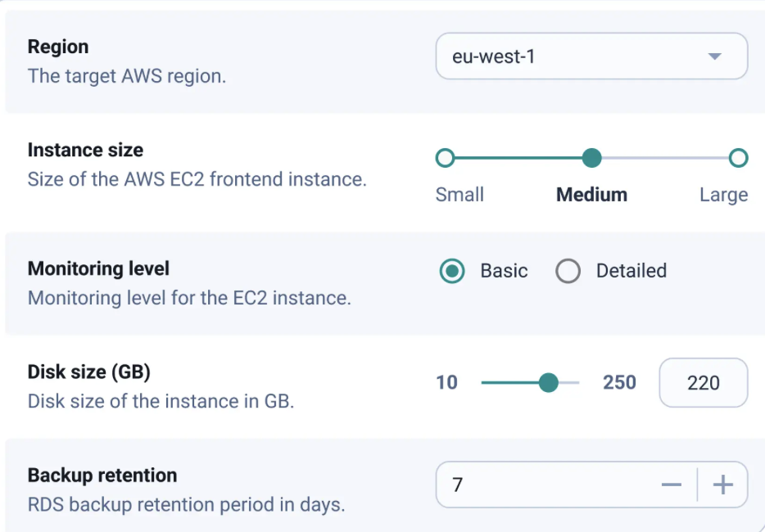
Task: Open the Region dropdown menu
Action: click(x=591, y=56)
